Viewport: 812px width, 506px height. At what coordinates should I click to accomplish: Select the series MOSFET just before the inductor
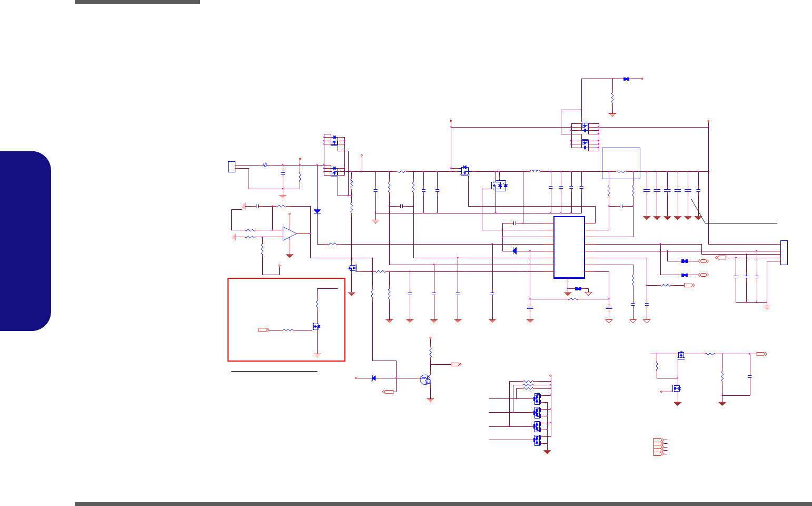click(464, 170)
